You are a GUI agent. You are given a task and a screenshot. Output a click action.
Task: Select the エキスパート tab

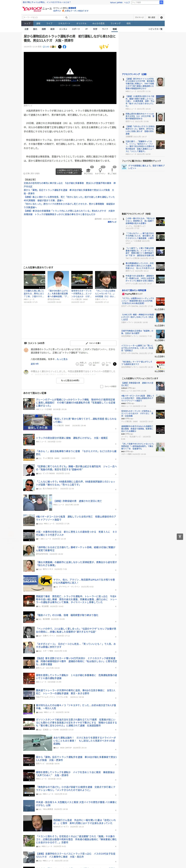point(64,24)
